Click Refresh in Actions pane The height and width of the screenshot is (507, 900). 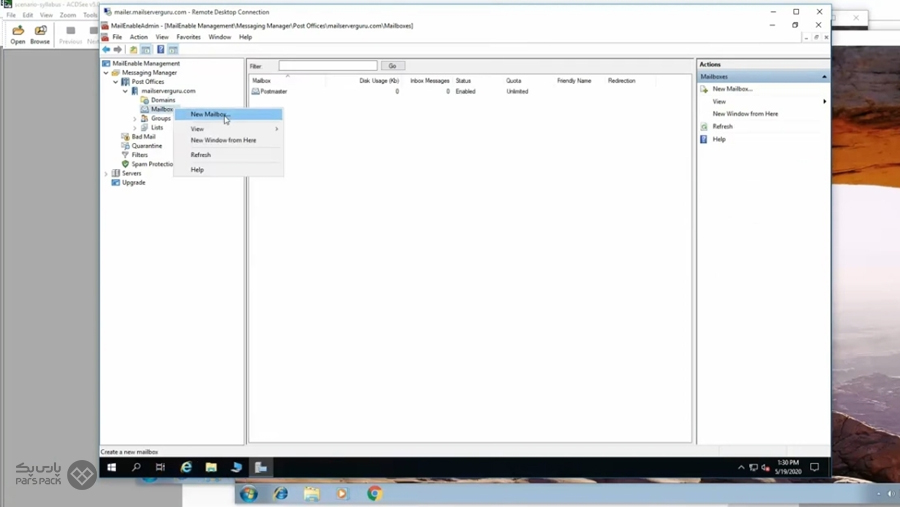[x=722, y=126]
